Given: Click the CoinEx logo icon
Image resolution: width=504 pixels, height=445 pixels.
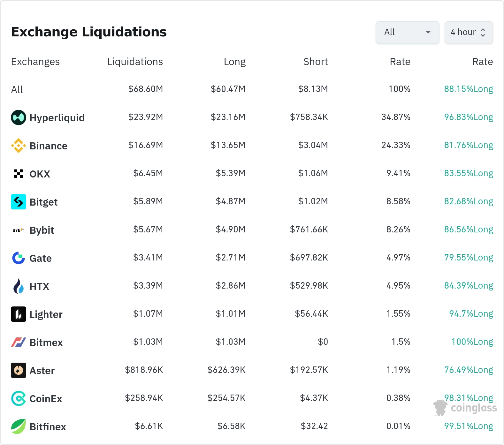Looking at the screenshot, I should point(19,398).
